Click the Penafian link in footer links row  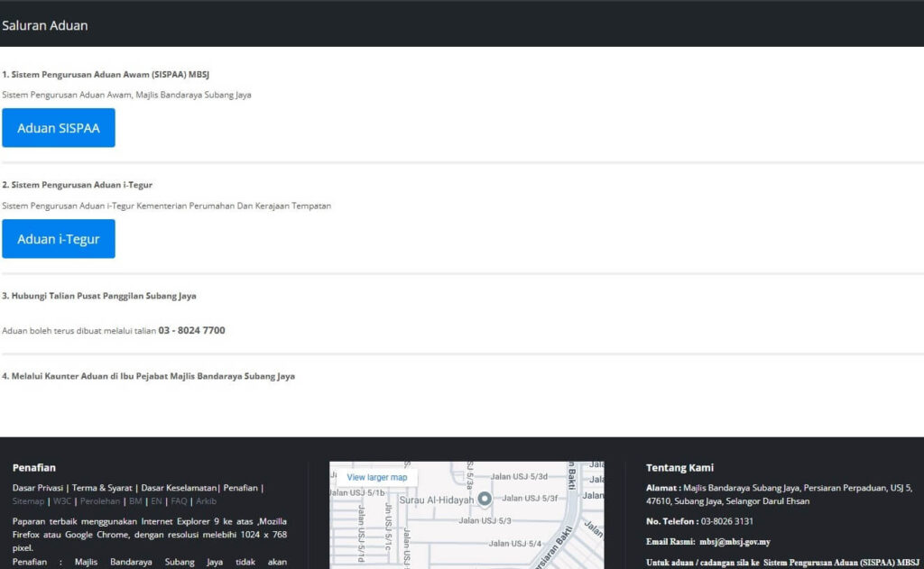(x=240, y=488)
